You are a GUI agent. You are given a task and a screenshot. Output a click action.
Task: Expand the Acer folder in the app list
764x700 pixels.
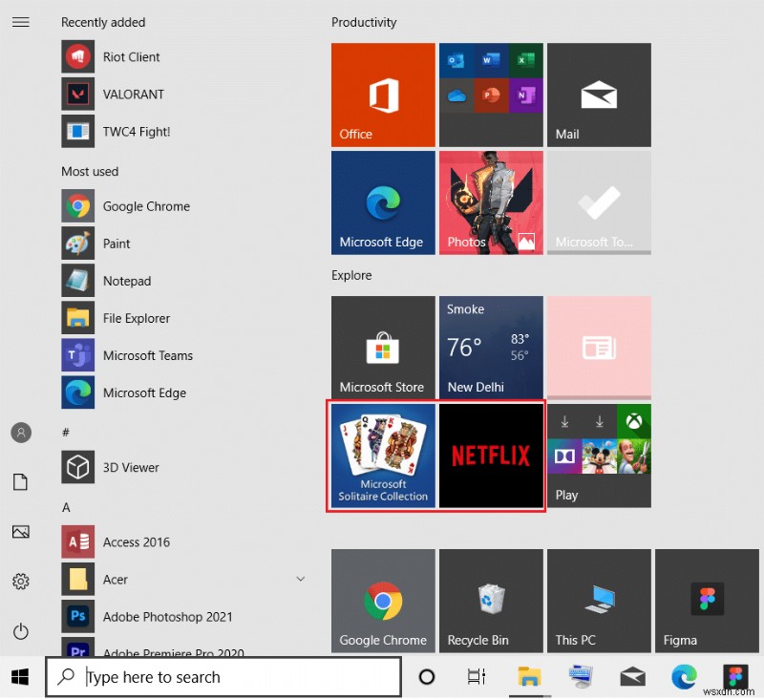(x=301, y=579)
